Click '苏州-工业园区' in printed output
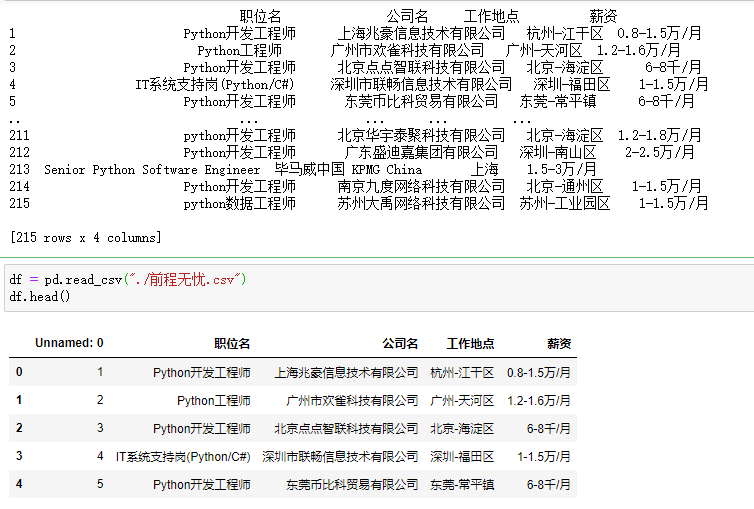Image resolution: width=754 pixels, height=509 pixels. click(565, 203)
